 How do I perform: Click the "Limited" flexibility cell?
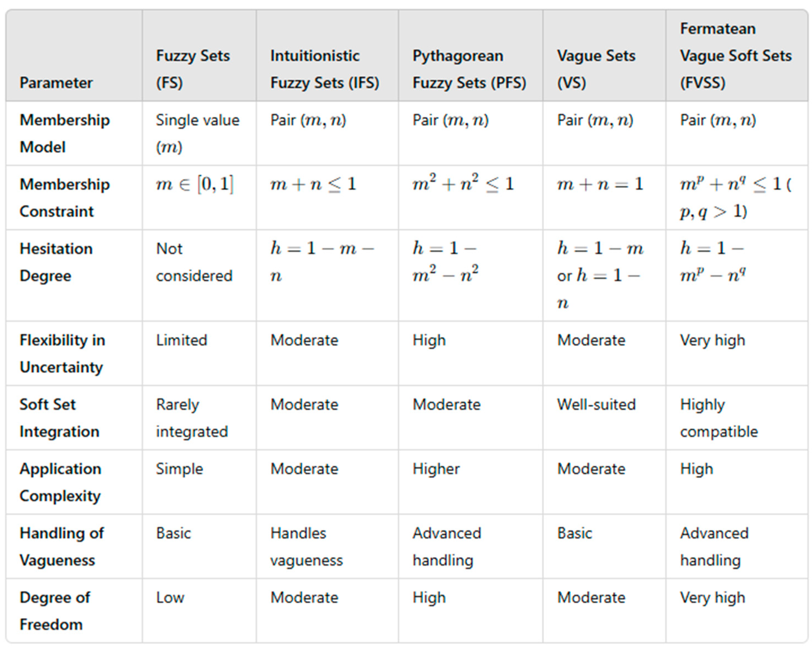(182, 340)
